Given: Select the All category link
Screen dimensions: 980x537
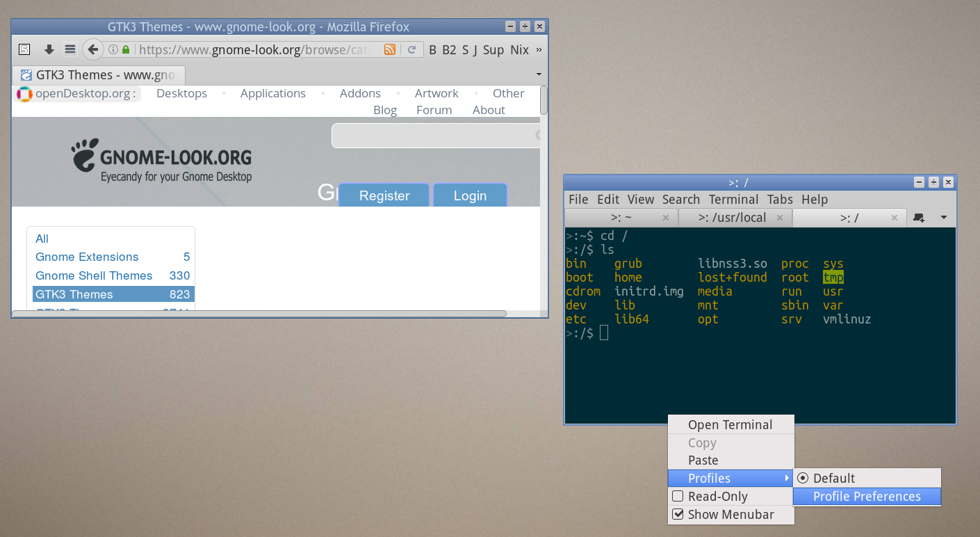Looking at the screenshot, I should coord(42,239).
